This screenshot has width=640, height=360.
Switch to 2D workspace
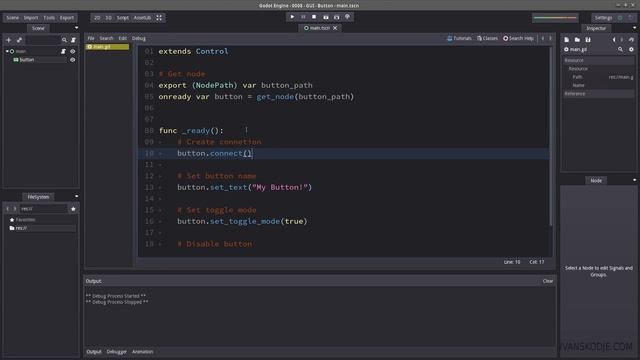pos(97,18)
